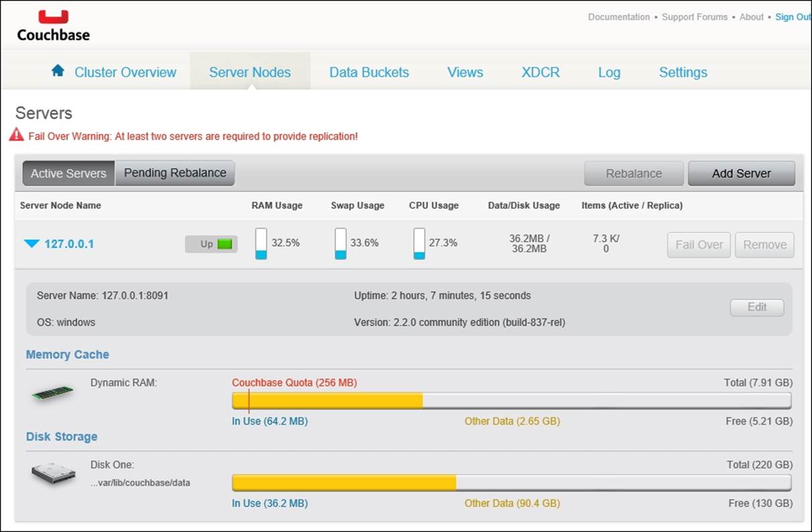Image resolution: width=812 pixels, height=532 pixels.
Task: Click the green Up status indicator
Action: click(225, 245)
